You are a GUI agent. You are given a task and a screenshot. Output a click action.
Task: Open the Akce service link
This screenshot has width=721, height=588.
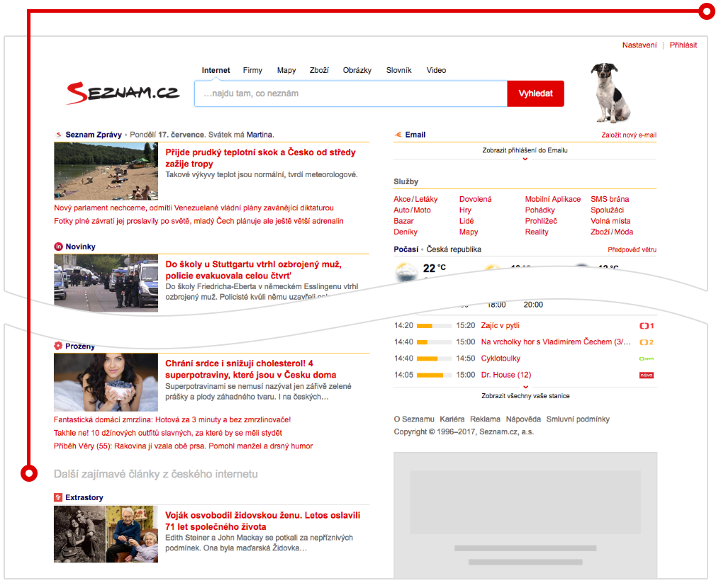click(402, 199)
